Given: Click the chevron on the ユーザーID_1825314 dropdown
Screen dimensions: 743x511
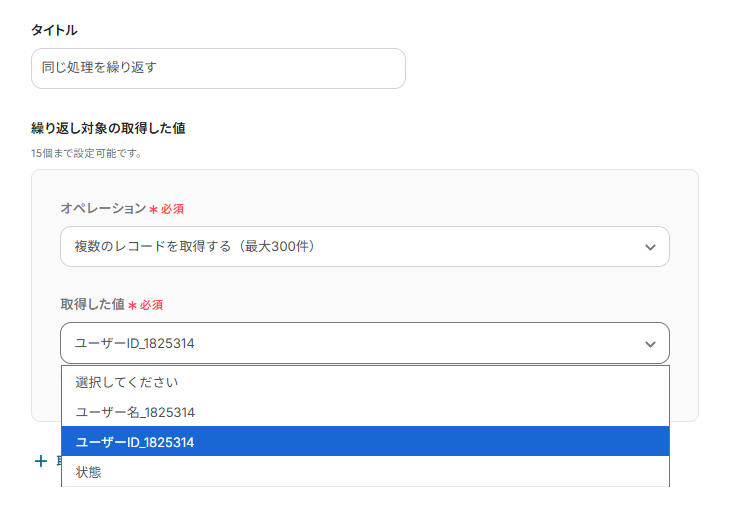Looking at the screenshot, I should click(x=650, y=344).
